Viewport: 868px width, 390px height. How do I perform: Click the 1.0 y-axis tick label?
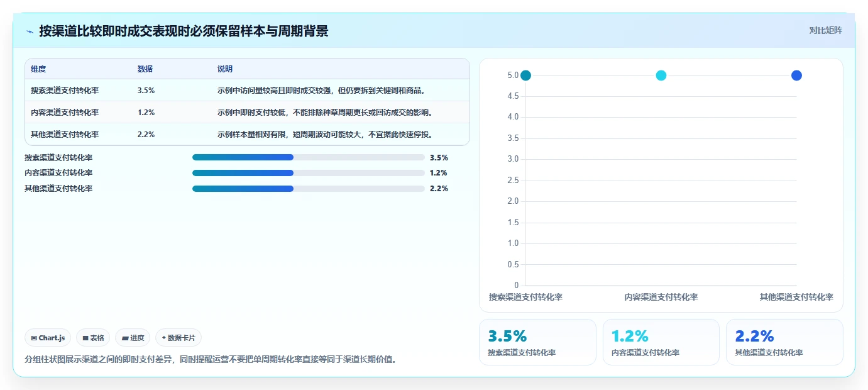513,243
